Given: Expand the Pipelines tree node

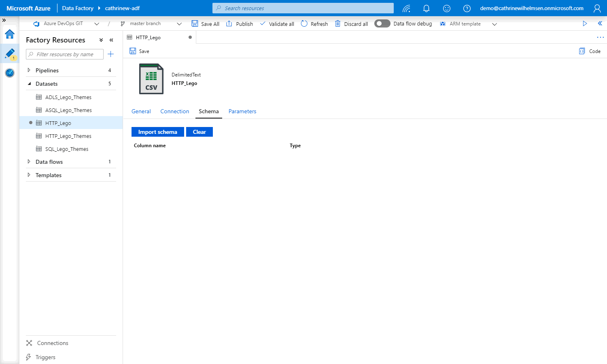Looking at the screenshot, I should [x=29, y=70].
